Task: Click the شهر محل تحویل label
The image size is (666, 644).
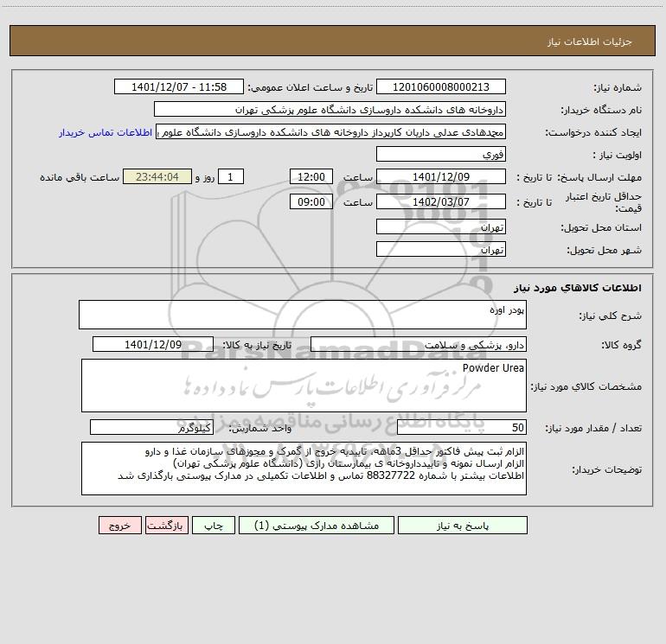Action: click(x=604, y=250)
